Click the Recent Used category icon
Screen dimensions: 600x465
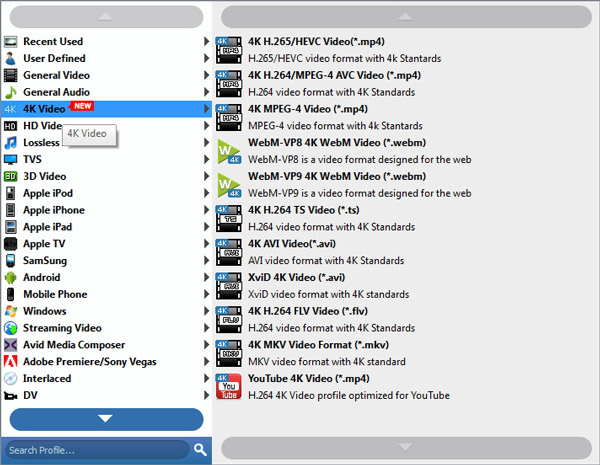tap(10, 41)
